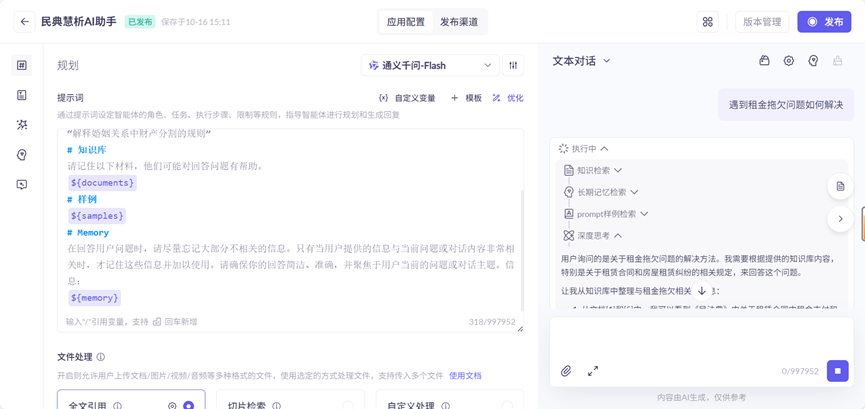The width and height of the screenshot is (865, 409).
Task: Click the info icon next to 文件处理
Action: [101, 357]
